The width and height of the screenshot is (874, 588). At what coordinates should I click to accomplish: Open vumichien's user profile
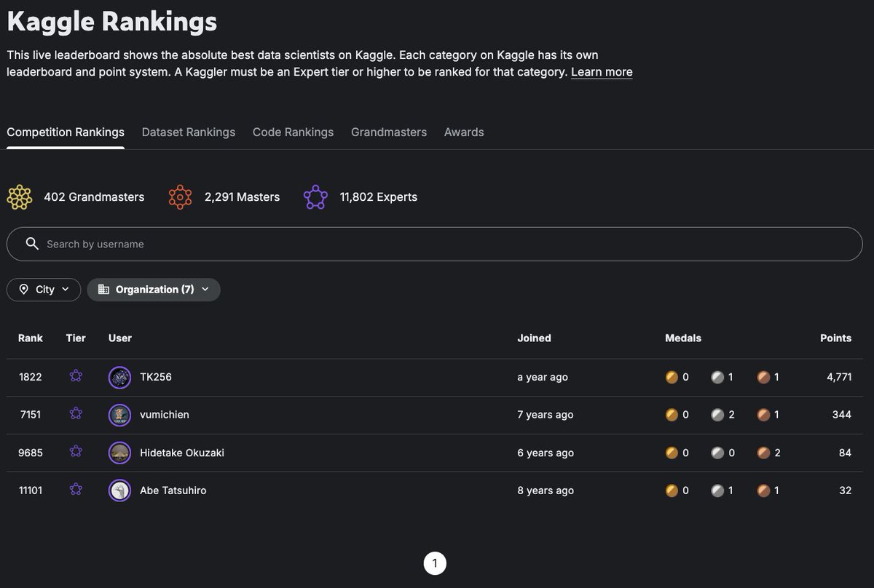[165, 415]
